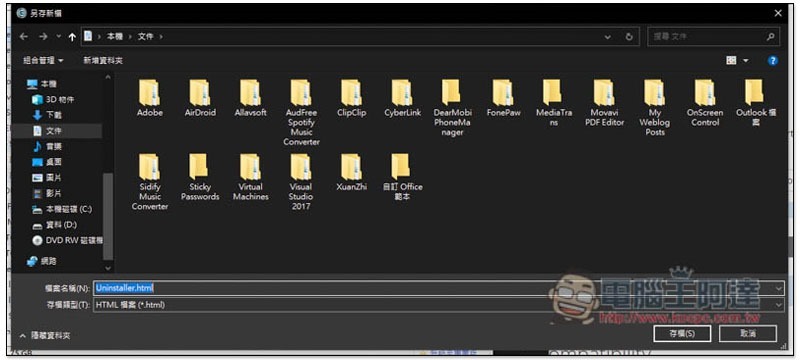
Task: Go up one folder level
Action: pyautogui.click(x=72, y=37)
